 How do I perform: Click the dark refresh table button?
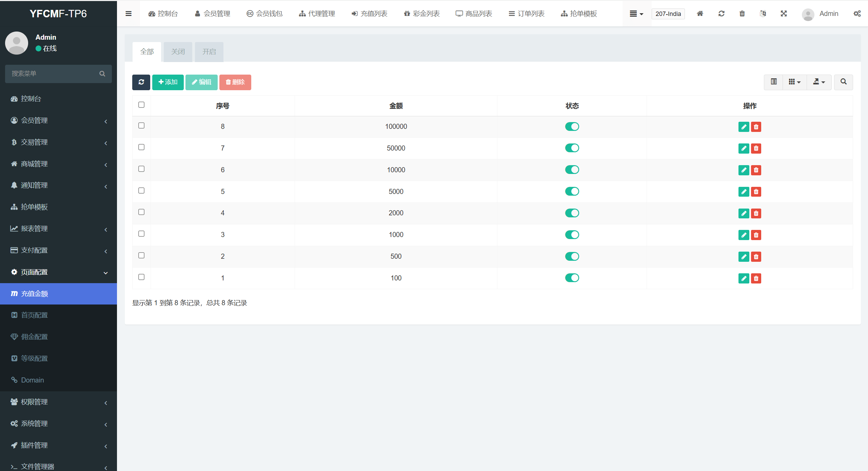[141, 82]
